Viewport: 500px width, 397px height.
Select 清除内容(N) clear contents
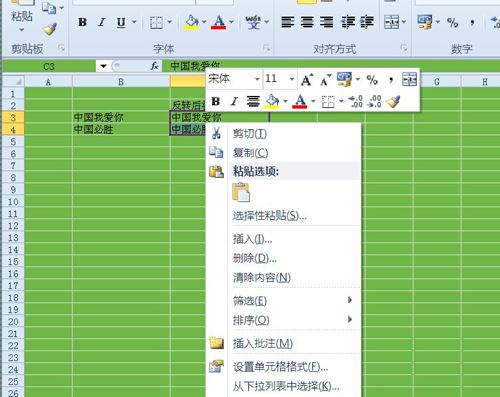pyautogui.click(x=283, y=277)
